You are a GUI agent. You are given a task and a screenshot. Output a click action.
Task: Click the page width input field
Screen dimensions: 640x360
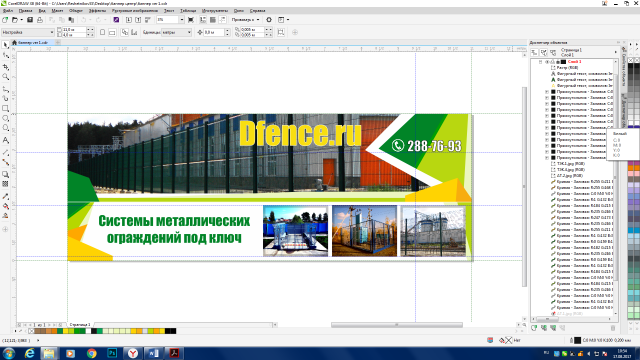(x=74, y=30)
